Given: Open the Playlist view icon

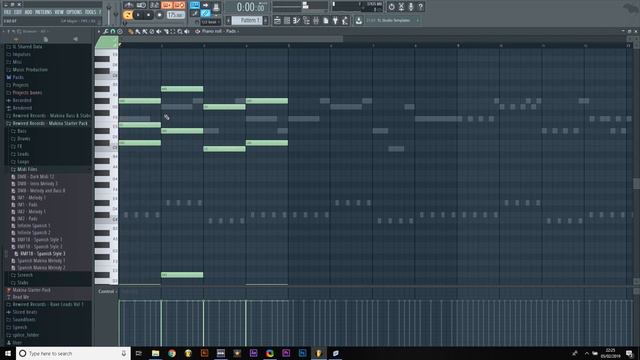Looking at the screenshot, I should point(277,20).
